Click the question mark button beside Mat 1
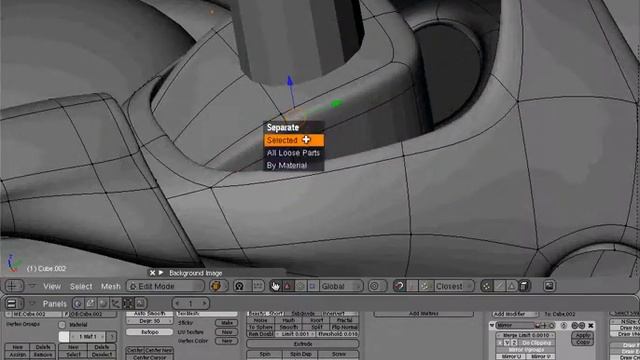The width and height of the screenshot is (640, 360). [111, 337]
